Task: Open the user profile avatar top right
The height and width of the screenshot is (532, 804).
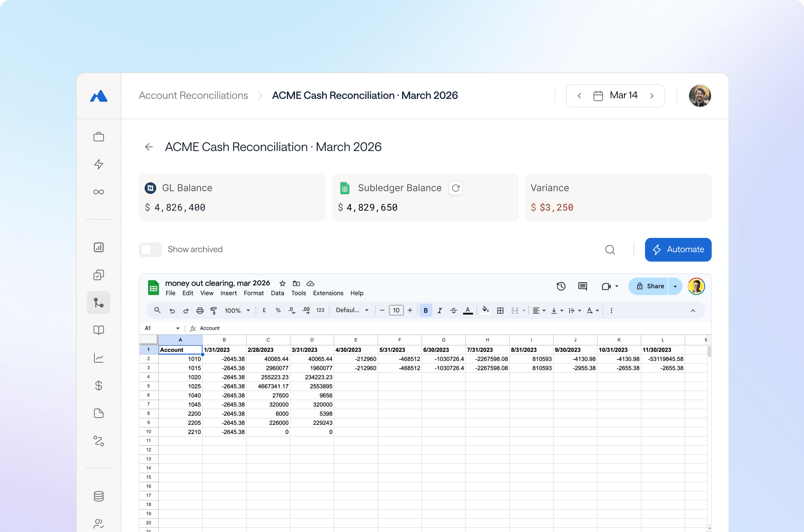Action: (x=699, y=96)
